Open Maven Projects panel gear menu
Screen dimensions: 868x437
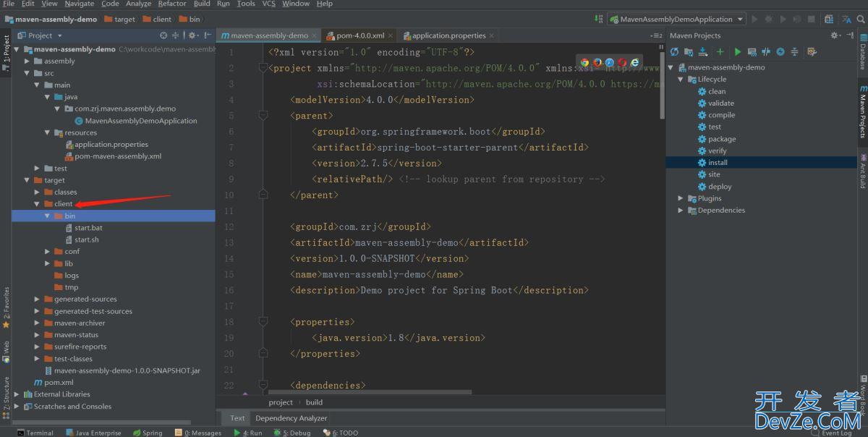835,35
